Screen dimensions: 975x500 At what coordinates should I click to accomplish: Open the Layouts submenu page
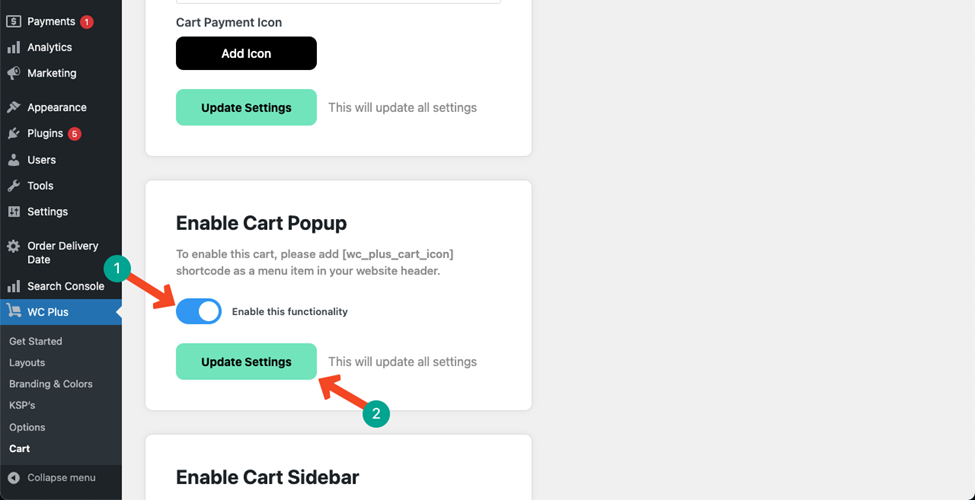point(27,363)
